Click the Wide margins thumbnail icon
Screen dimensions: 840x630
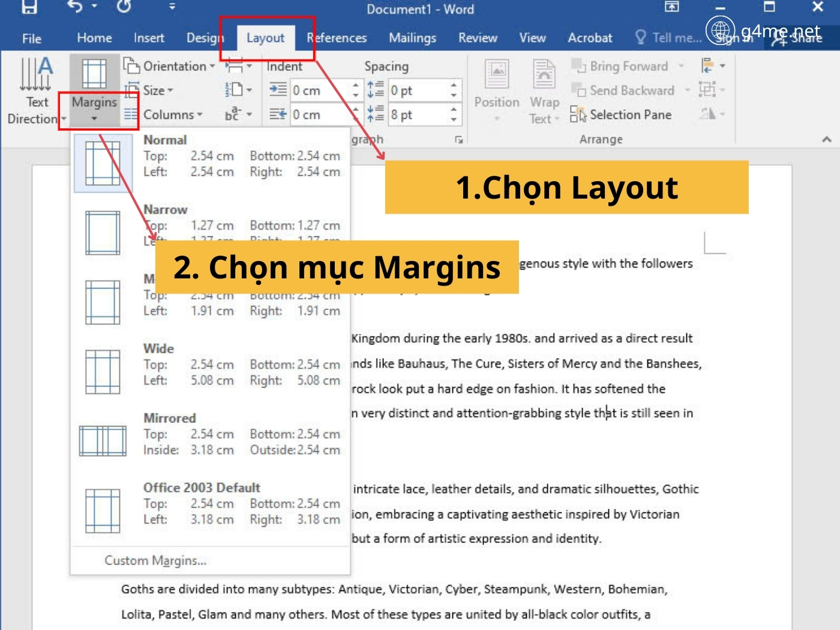pos(103,372)
